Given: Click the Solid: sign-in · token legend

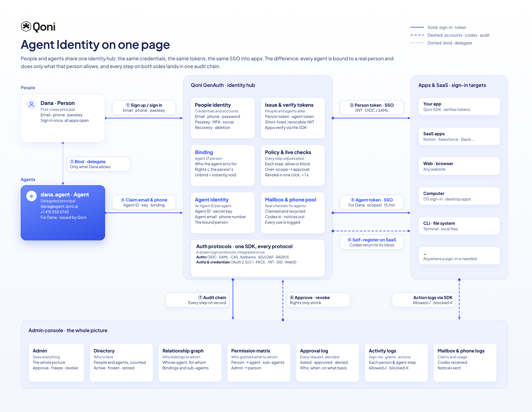Looking at the screenshot, I should 438,27.
